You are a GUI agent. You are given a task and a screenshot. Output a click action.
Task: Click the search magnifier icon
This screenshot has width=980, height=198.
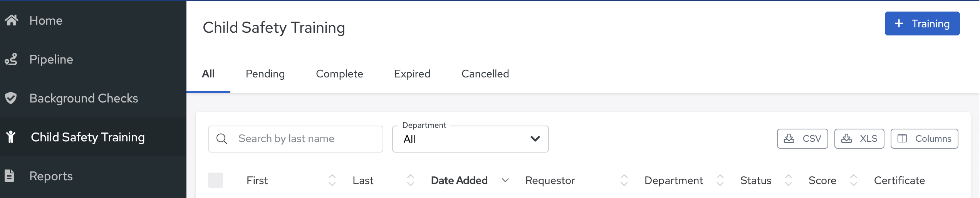[222, 139]
